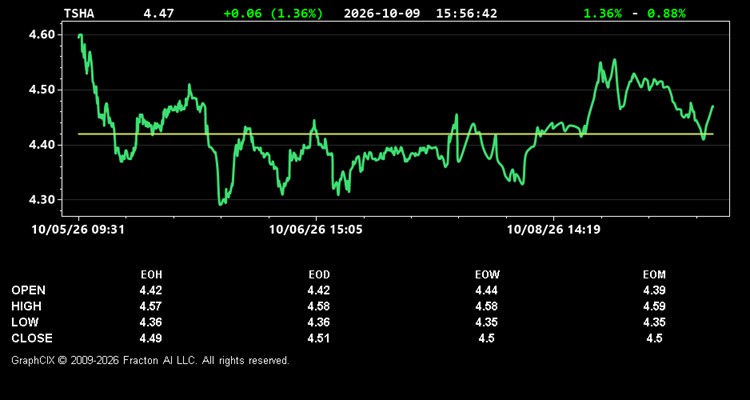The height and width of the screenshot is (400, 750).
Task: Click the EOD column header
Action: pos(319,275)
